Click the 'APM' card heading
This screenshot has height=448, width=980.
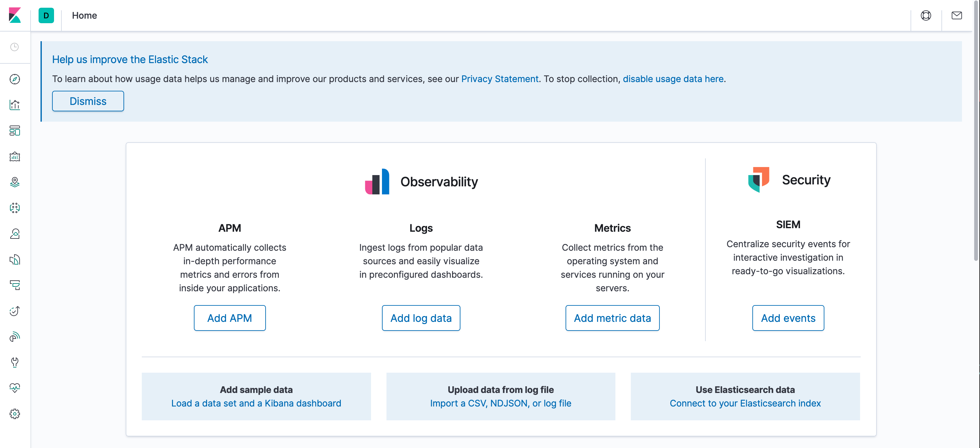tap(229, 228)
